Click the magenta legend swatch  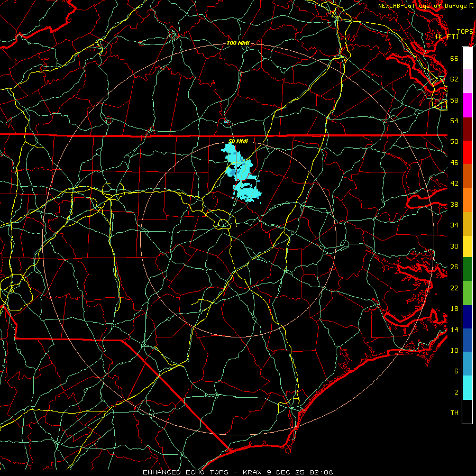(x=467, y=105)
